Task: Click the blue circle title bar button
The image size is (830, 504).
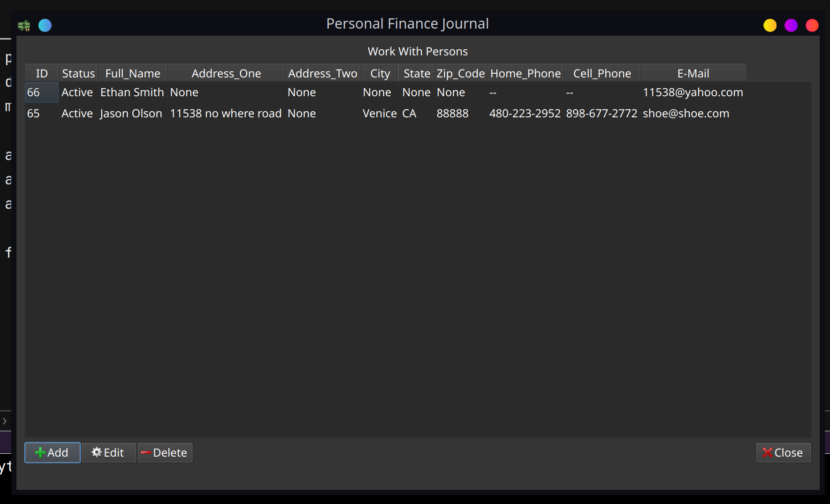Action: coord(45,25)
